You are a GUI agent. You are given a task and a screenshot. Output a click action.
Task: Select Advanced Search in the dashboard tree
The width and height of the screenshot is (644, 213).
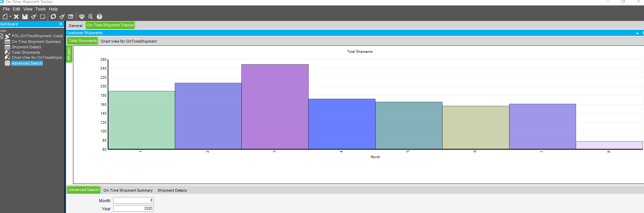pyautogui.click(x=27, y=63)
